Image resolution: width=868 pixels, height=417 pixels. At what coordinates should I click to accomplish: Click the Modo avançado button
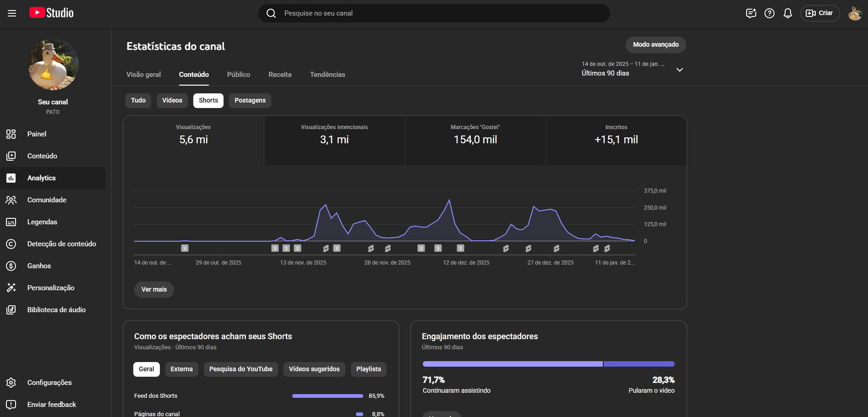[655, 45]
